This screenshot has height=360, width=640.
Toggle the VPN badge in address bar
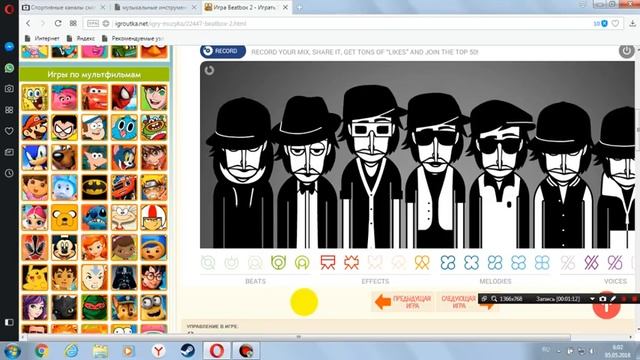point(93,24)
